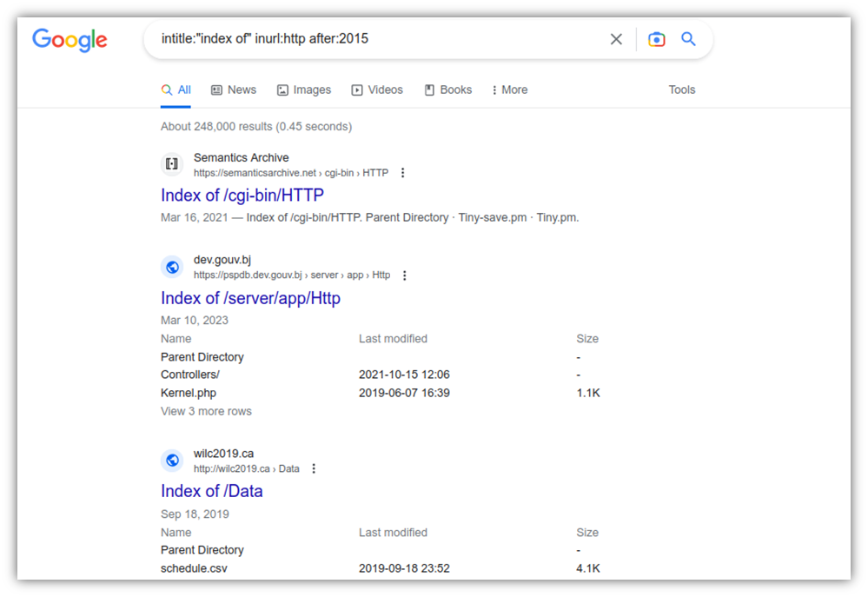
Task: Switch to the Books tab
Action: pos(447,90)
